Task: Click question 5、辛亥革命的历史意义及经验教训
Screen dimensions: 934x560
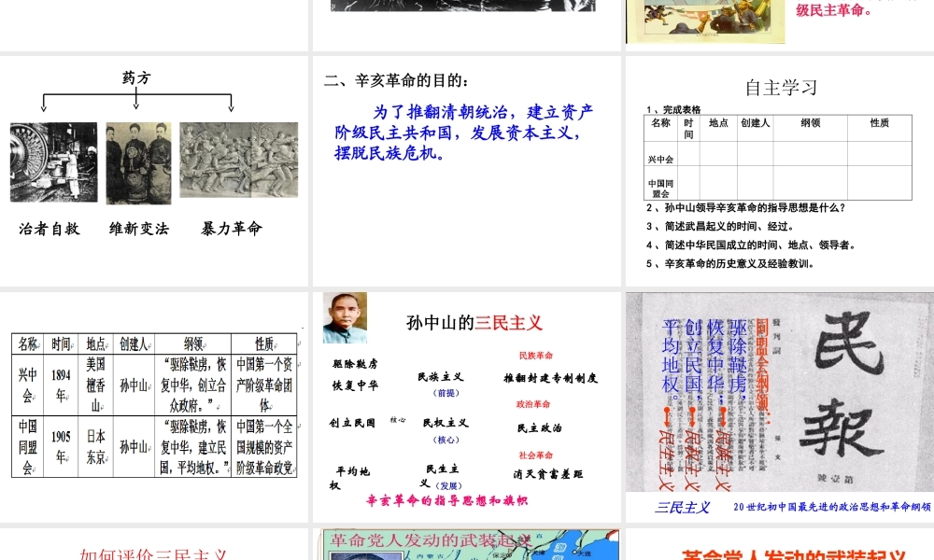Action: pos(730,263)
